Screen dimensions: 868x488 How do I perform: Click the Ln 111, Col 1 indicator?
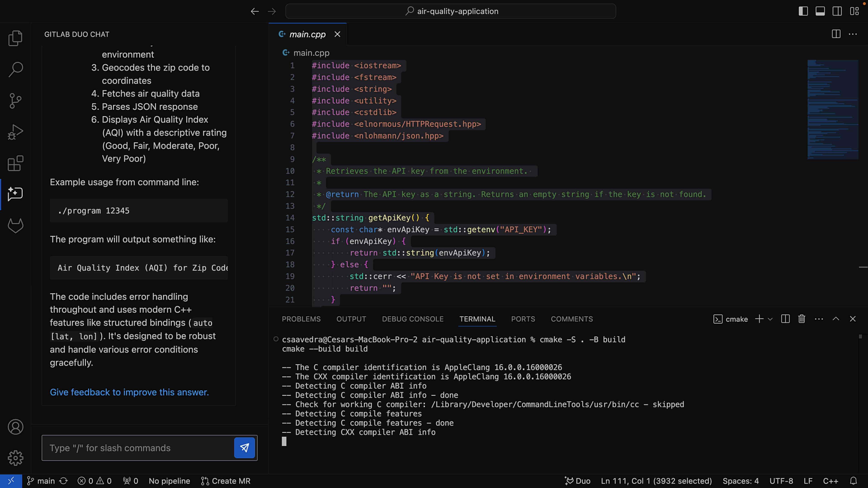656,481
